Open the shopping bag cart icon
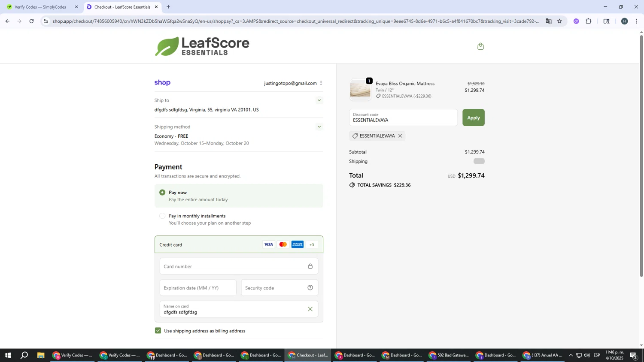 point(480,46)
